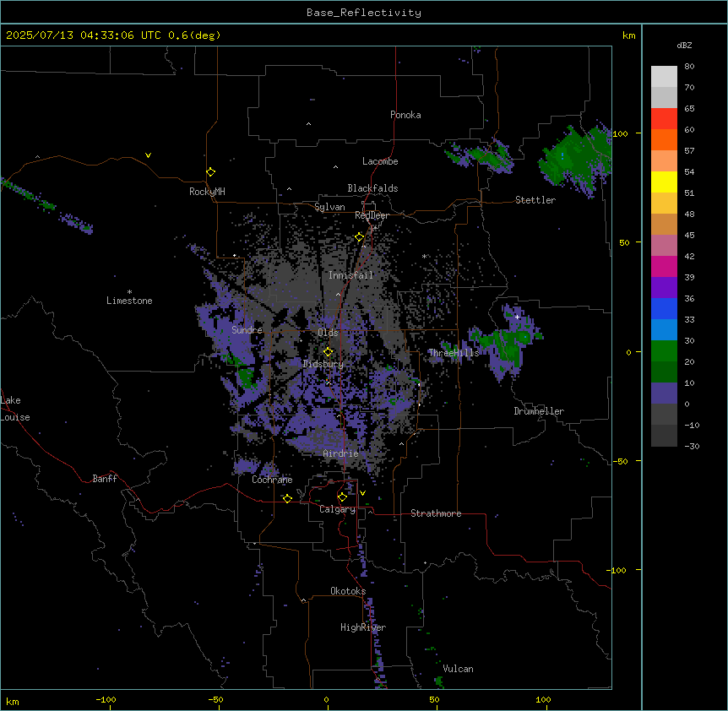Click the km label at bottom-left axis
The image size is (728, 711).
point(13,701)
